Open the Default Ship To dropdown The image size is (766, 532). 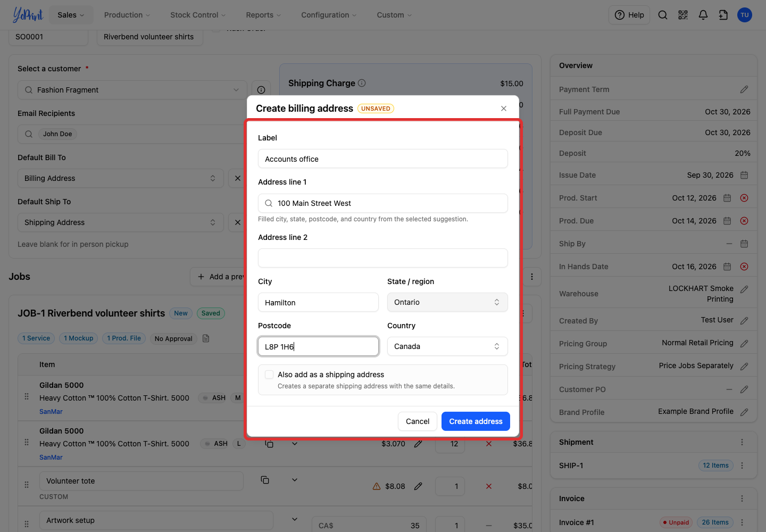(x=120, y=222)
